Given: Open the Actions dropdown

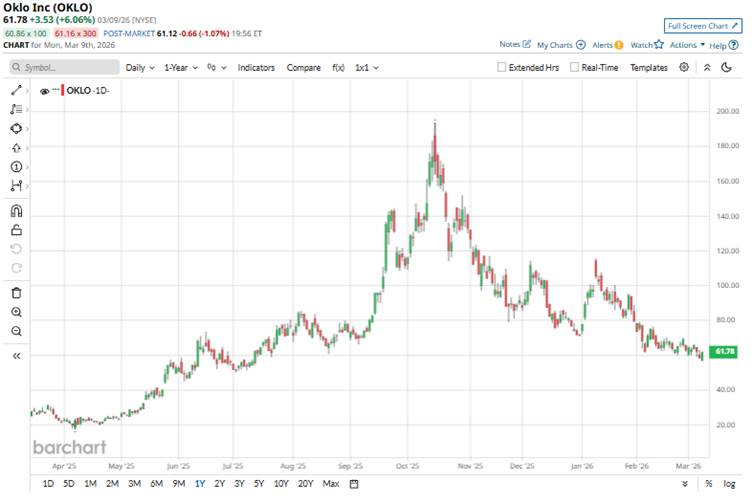Looking at the screenshot, I should [x=687, y=45].
